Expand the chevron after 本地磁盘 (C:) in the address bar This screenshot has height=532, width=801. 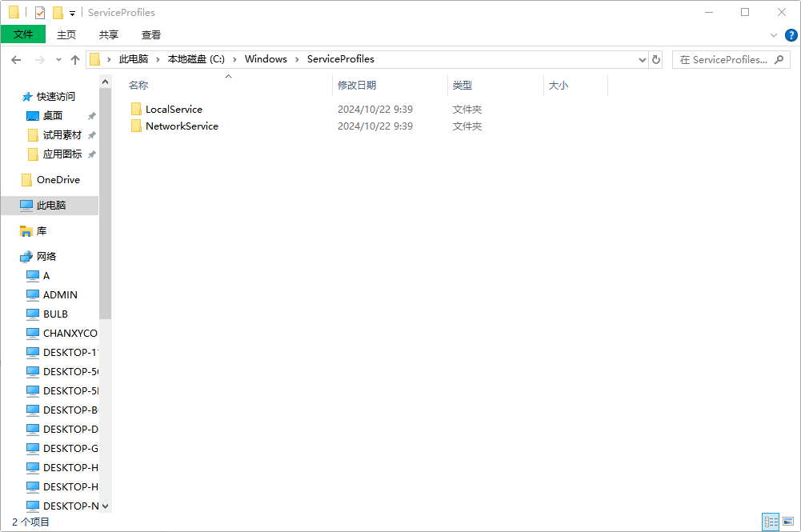point(234,60)
